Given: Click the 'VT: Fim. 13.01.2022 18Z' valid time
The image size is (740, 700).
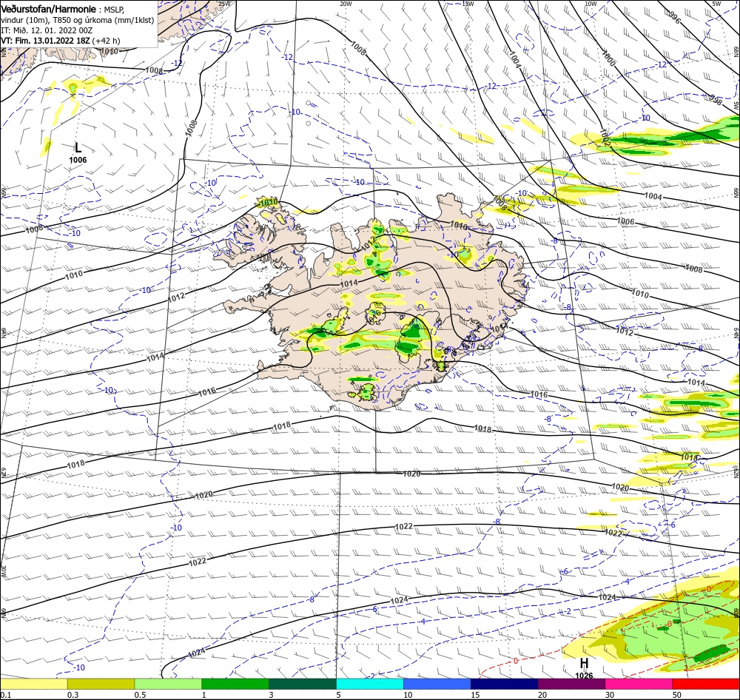Looking at the screenshot, I should 45,41.
